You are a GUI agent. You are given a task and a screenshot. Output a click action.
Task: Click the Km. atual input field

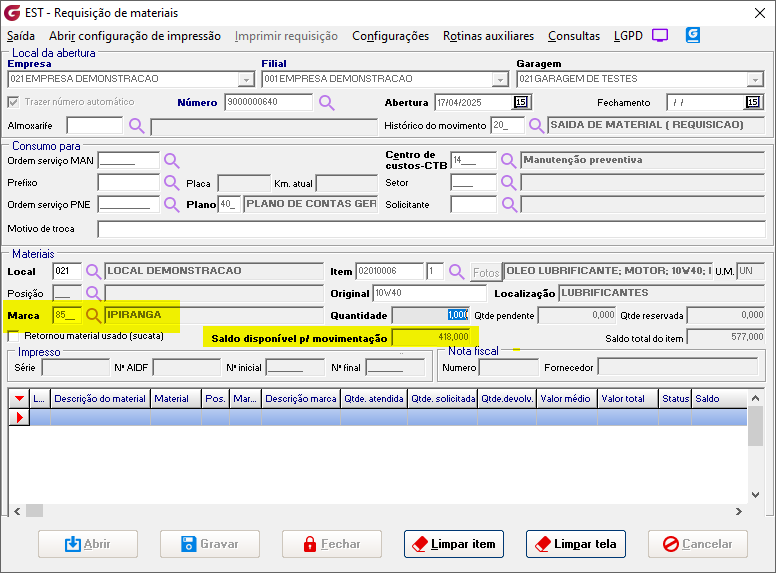coord(347,183)
